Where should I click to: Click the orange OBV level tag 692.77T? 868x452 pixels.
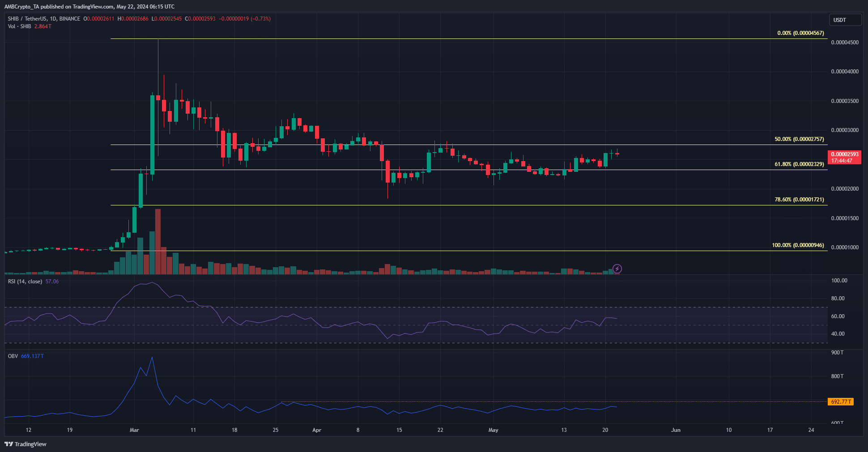(841, 402)
